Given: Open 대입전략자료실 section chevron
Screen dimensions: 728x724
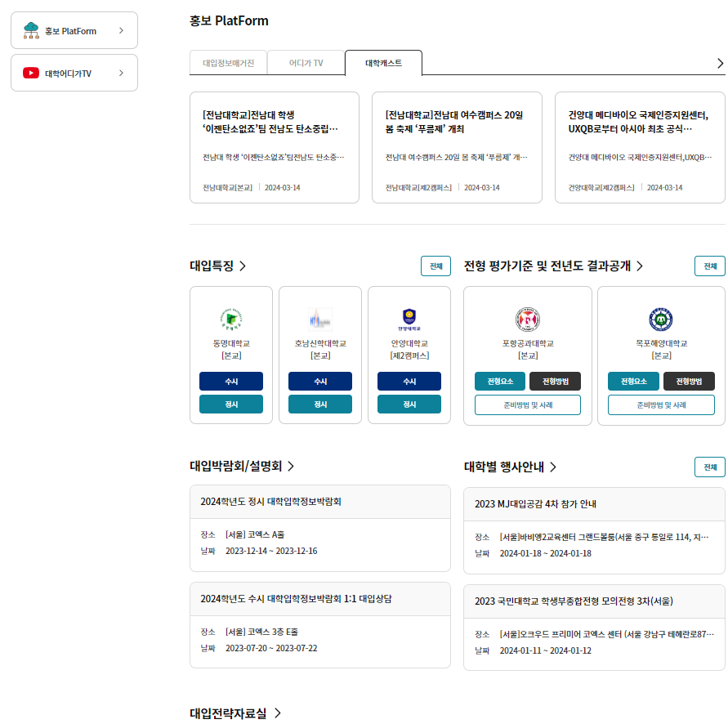Looking at the screenshot, I should click(x=278, y=713).
